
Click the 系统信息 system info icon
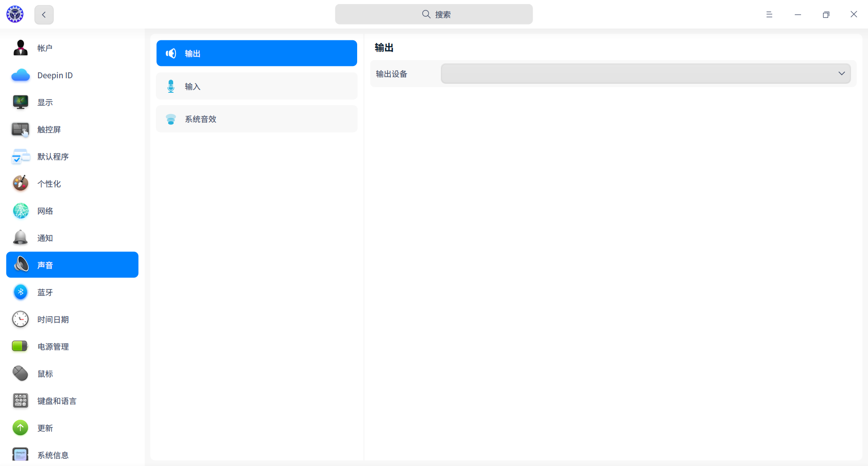pyautogui.click(x=20, y=455)
